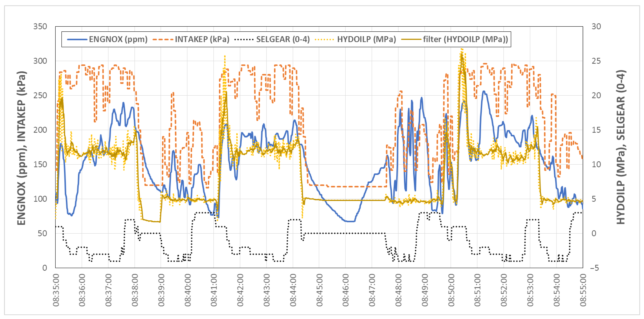Screen dimensions: 644x319
Task: Click the 08:55:00 time axis label
Action: coord(583,290)
